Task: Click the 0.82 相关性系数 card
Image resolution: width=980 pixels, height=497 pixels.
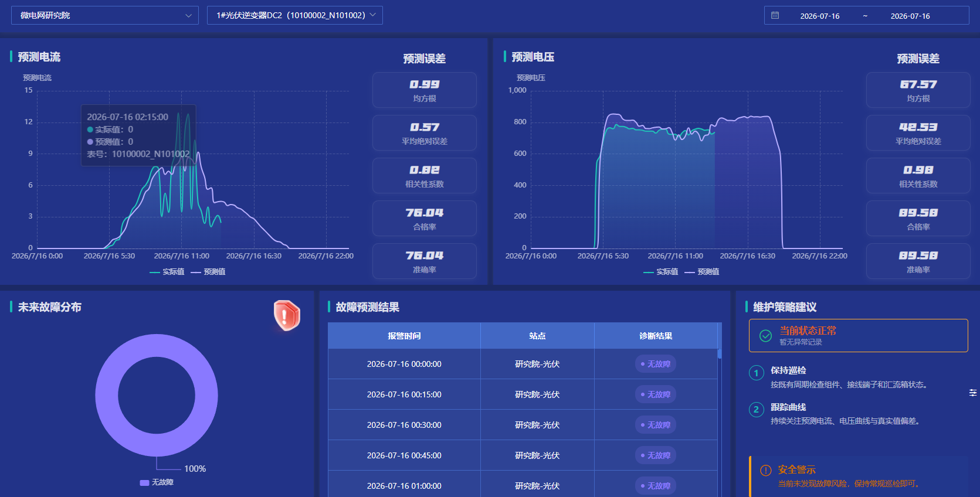Action: point(425,176)
